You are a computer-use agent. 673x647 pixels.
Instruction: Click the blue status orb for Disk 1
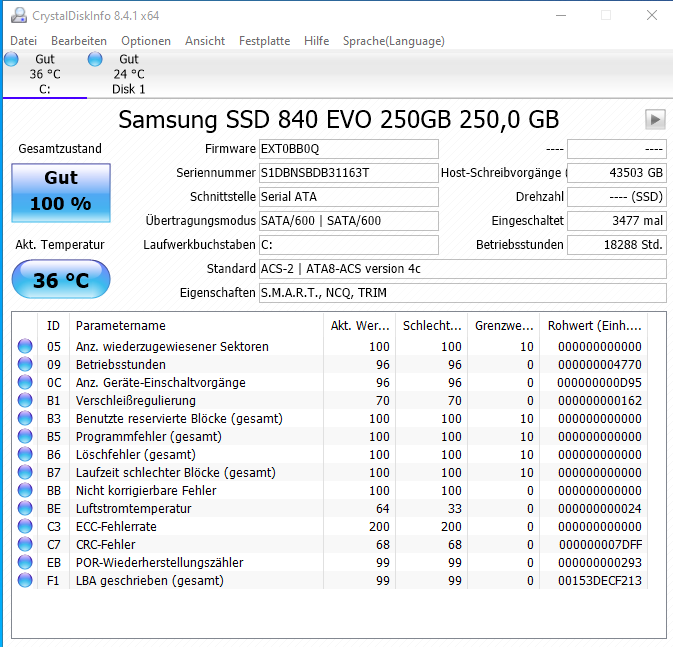coord(95,59)
